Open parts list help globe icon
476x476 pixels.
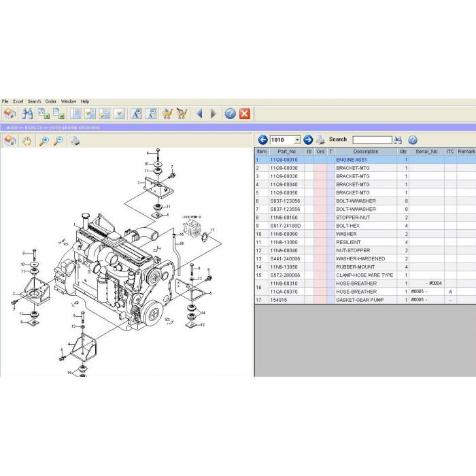tap(413, 140)
